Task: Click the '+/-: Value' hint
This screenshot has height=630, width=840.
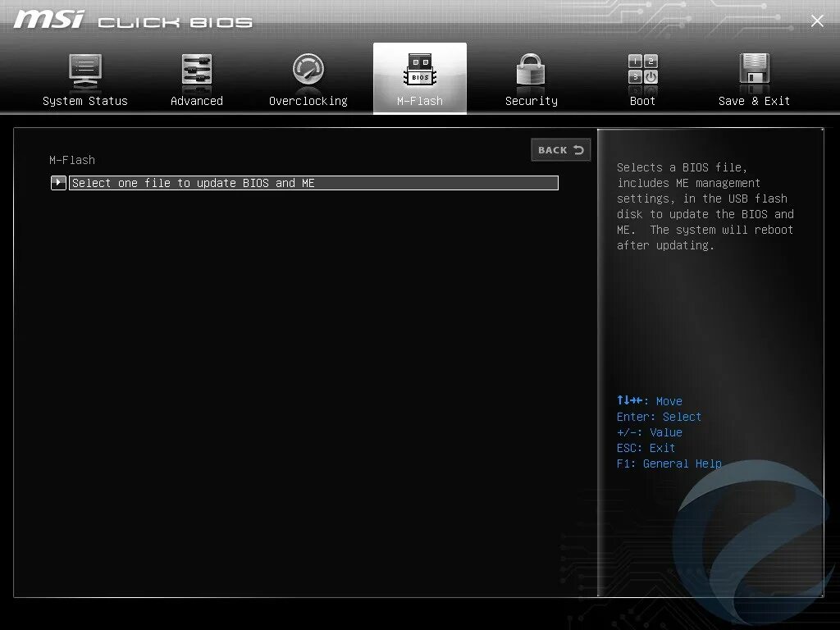Action: 650,432
